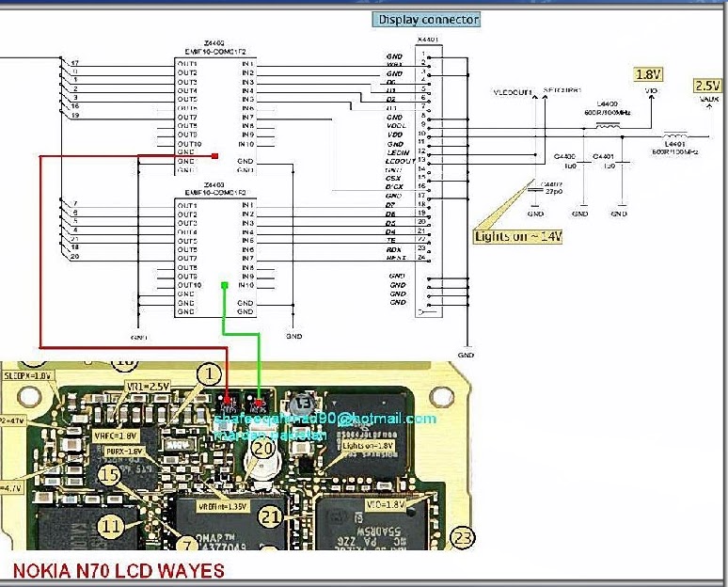Image resolution: width=728 pixels, height=587 pixels.
Task: Select the VRDFint=1.35V board label
Action: [223, 506]
